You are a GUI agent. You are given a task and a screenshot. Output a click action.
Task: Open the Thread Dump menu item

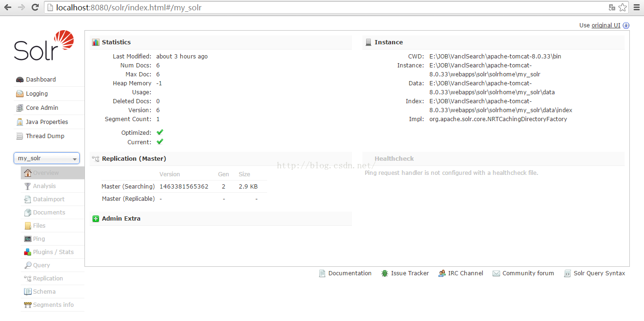coord(49,136)
